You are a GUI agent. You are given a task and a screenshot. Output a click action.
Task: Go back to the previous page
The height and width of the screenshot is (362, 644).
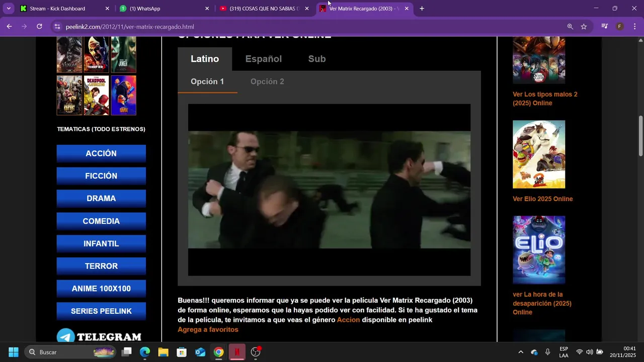pyautogui.click(x=9, y=27)
